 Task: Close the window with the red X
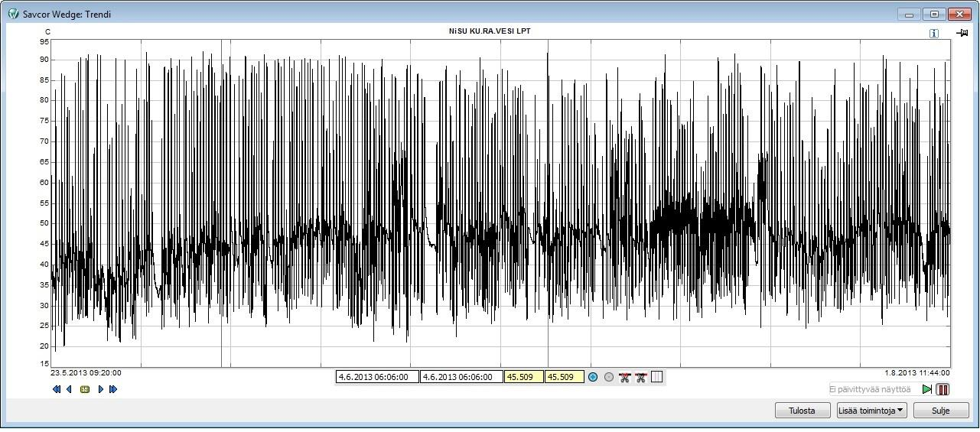pos(959,15)
